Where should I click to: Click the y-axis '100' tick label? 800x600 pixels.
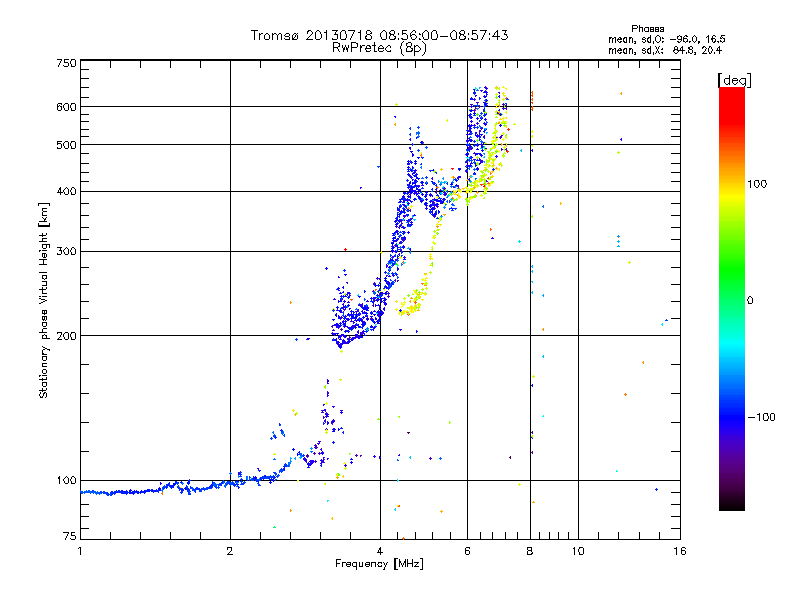[x=66, y=481]
